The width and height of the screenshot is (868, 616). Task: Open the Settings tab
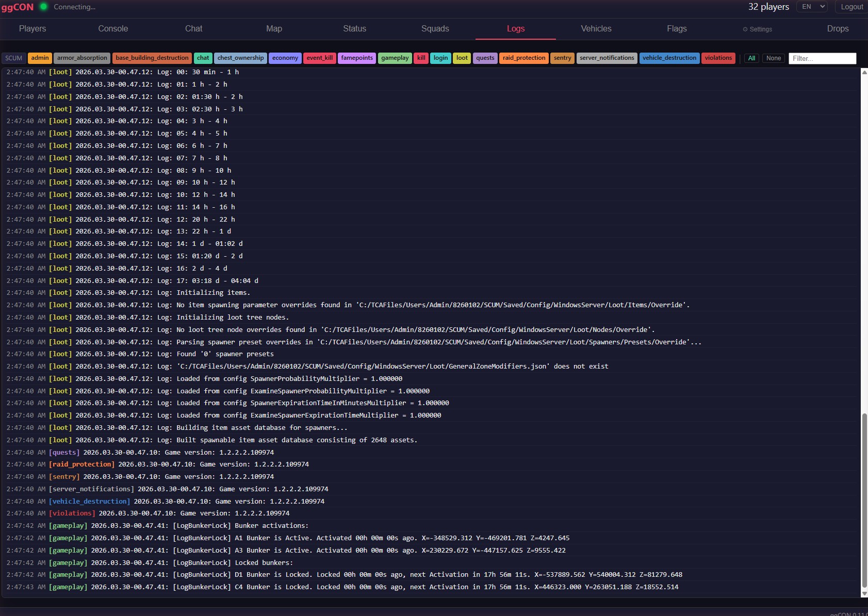(757, 29)
